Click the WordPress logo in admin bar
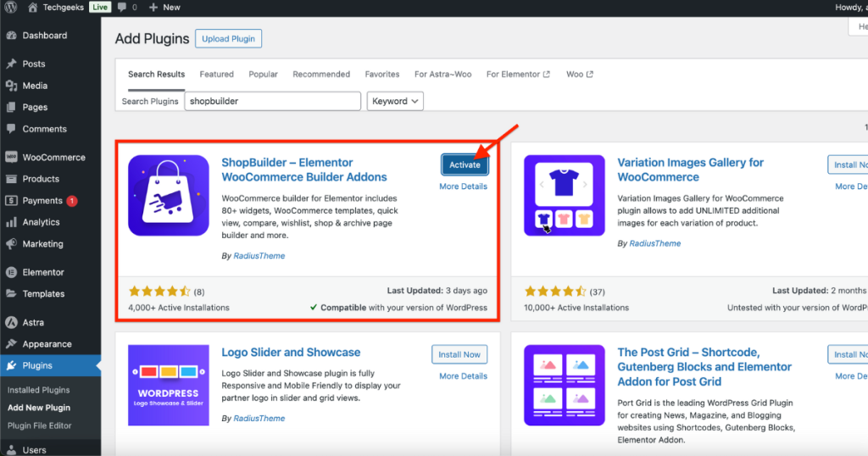The height and width of the screenshot is (456, 868). (10, 7)
